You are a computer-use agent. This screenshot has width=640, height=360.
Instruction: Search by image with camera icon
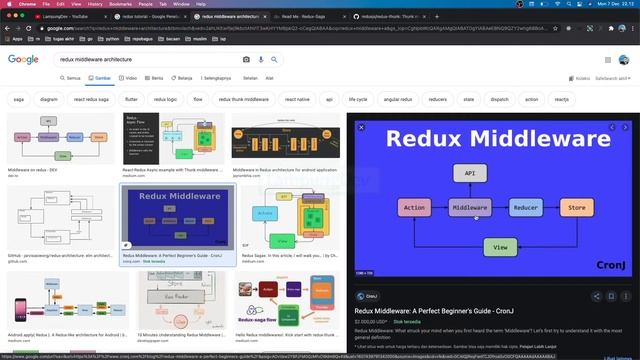(246, 60)
